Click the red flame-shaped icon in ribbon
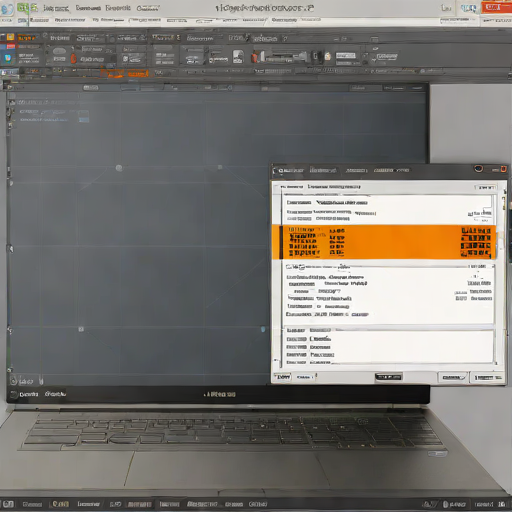This screenshot has width=512, height=512. tap(73, 59)
